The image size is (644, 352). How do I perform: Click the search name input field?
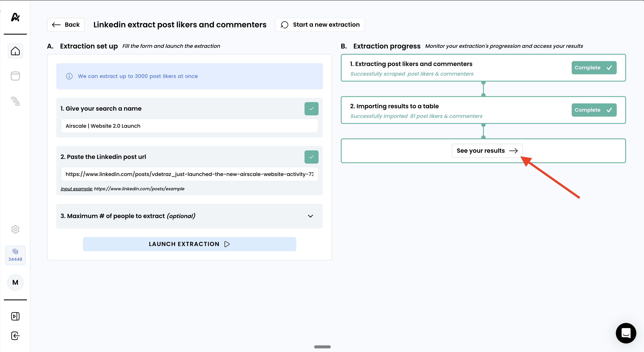click(x=189, y=126)
